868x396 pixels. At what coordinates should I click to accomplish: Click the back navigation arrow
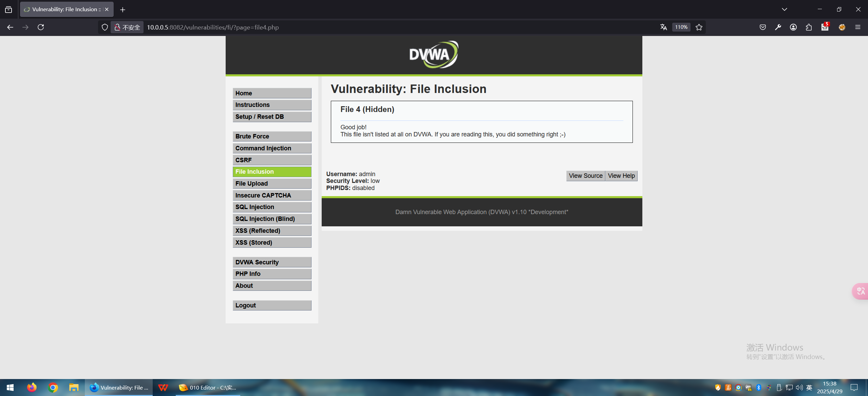pos(10,27)
